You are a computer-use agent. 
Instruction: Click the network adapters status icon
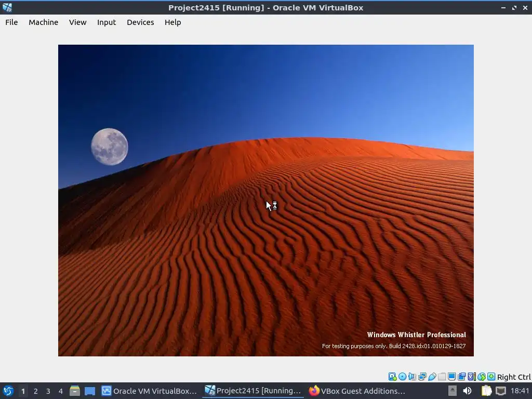(422, 377)
